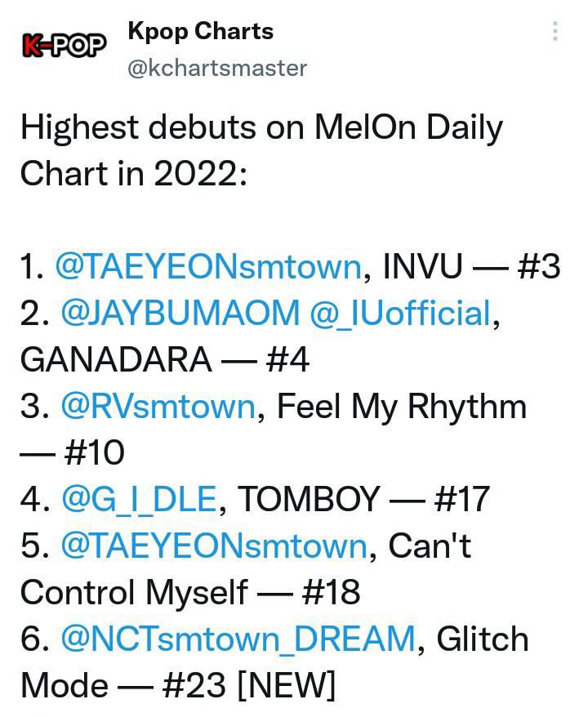Go to the @RVsmtown profile mention

coord(158,406)
